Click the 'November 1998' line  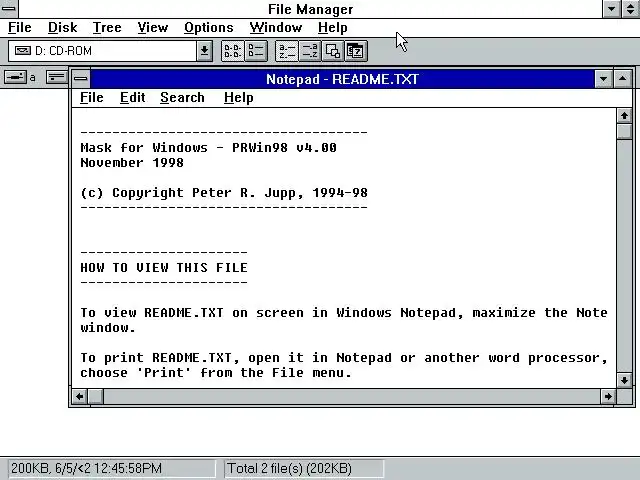click(132, 162)
